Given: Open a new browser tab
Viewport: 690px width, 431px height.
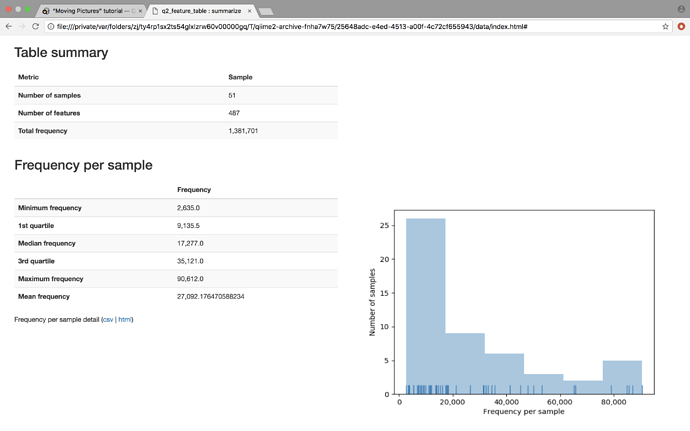Looking at the screenshot, I should tap(266, 11).
